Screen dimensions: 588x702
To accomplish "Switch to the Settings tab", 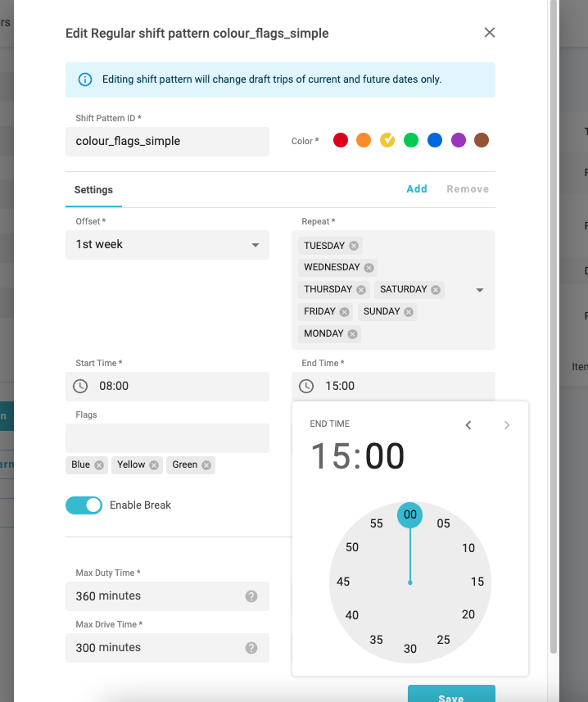I will tap(93, 190).
